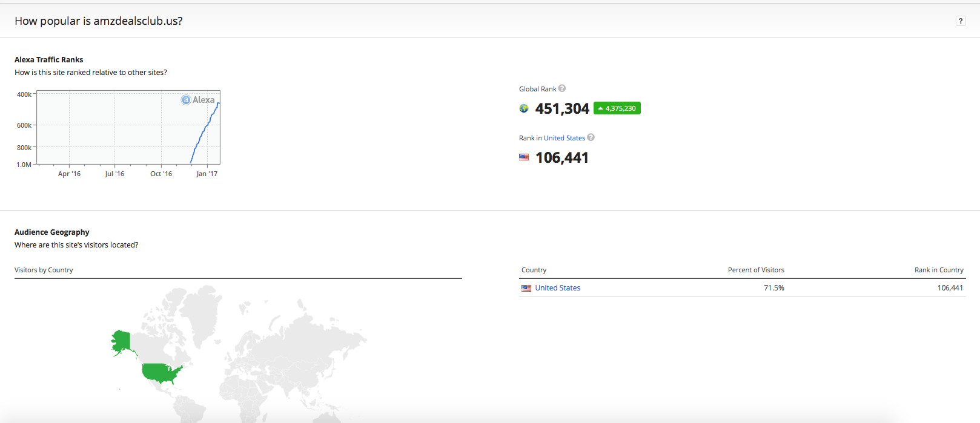
Task: Open the help question mark button at top right
Action: [x=961, y=21]
